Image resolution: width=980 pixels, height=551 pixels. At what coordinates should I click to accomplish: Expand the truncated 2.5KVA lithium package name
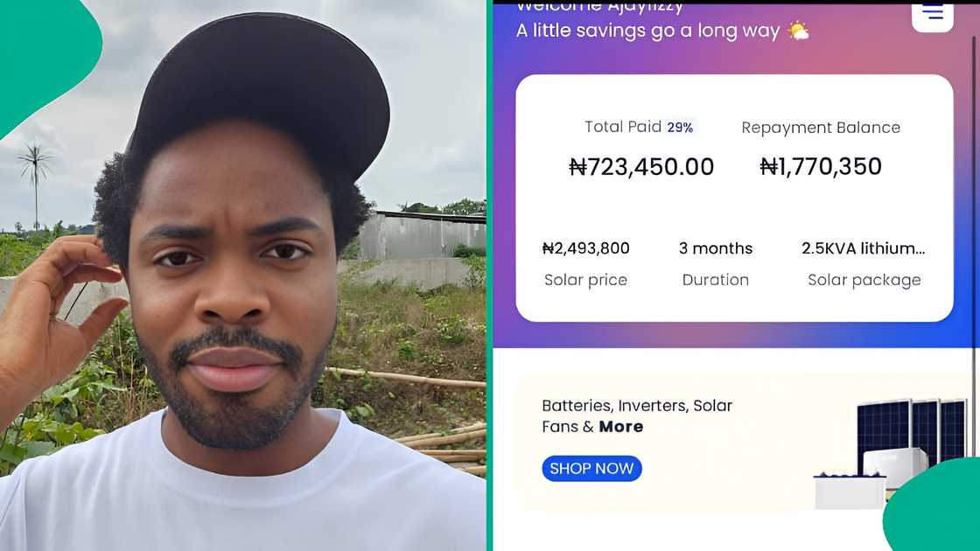[x=864, y=248]
